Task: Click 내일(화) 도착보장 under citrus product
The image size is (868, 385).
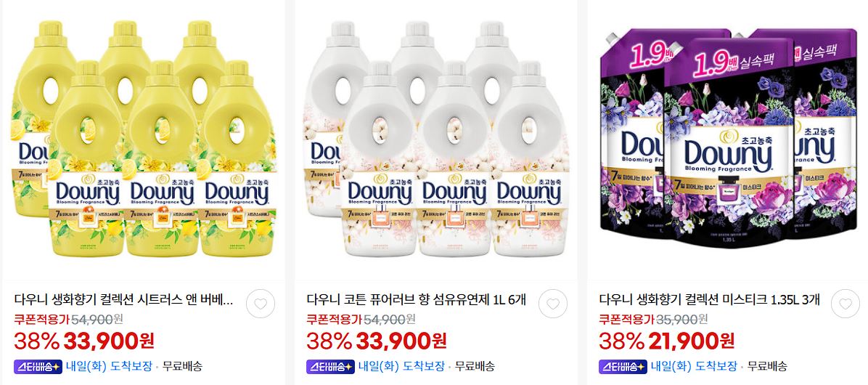Action: (110, 366)
